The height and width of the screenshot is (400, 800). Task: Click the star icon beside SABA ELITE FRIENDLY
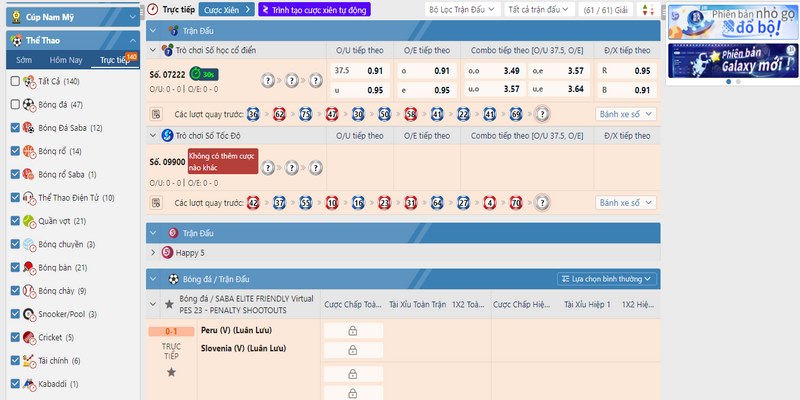pyautogui.click(x=168, y=304)
